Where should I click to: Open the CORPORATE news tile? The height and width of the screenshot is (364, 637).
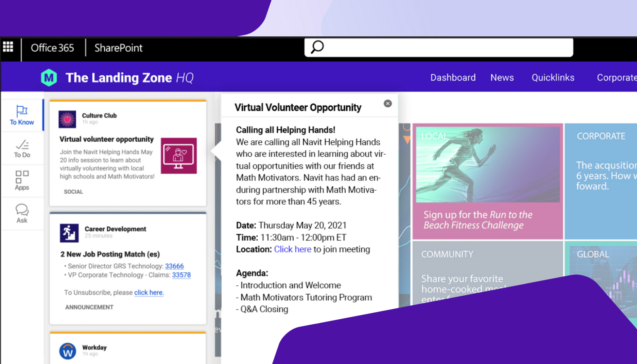pyautogui.click(x=601, y=181)
